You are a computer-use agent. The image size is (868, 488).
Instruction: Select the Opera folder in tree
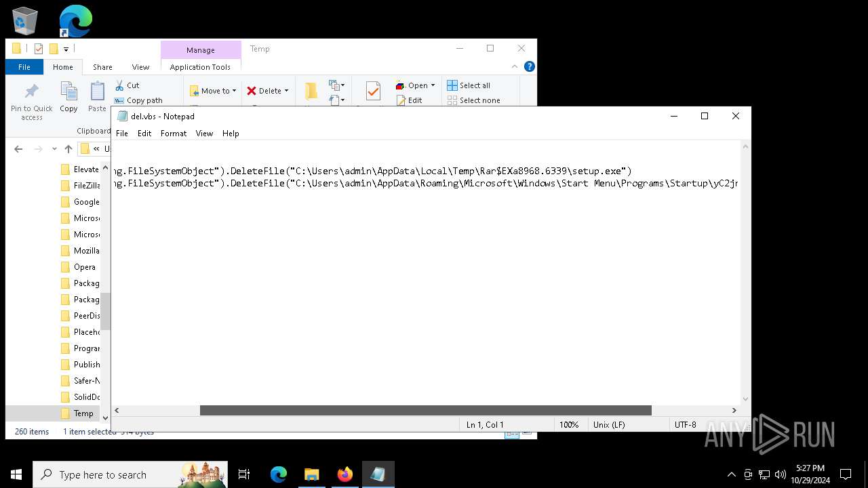tap(77, 267)
